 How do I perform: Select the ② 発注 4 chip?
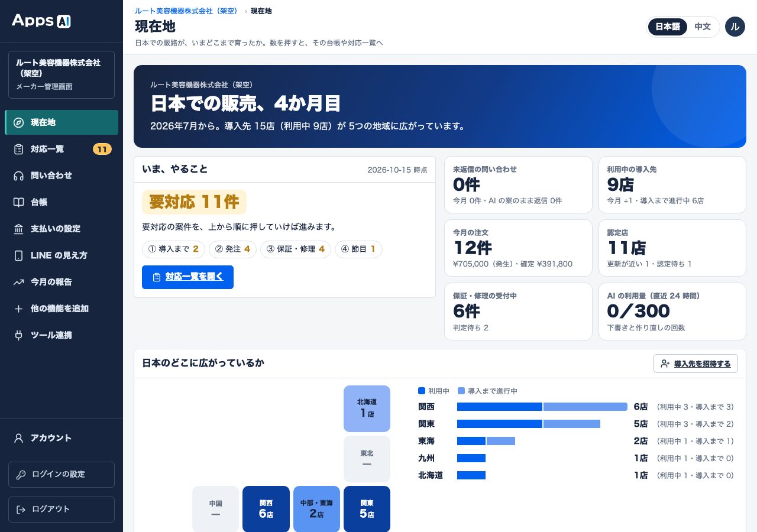232,249
